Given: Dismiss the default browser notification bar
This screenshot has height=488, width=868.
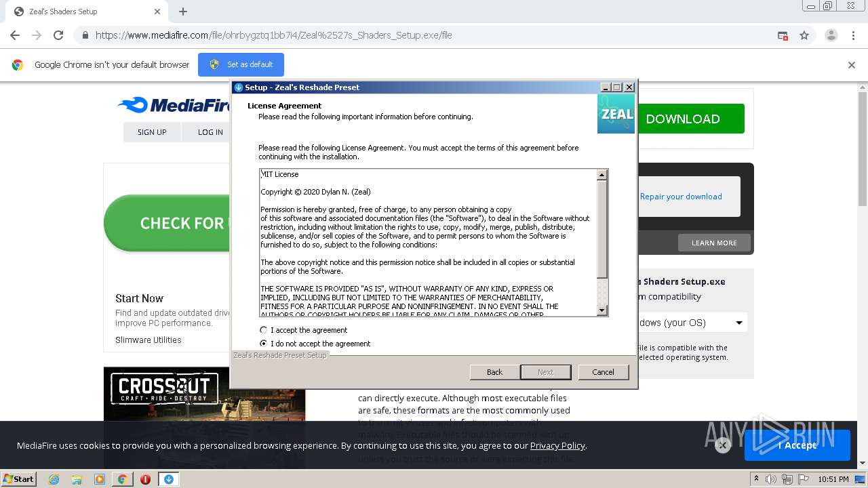Looking at the screenshot, I should pyautogui.click(x=852, y=65).
